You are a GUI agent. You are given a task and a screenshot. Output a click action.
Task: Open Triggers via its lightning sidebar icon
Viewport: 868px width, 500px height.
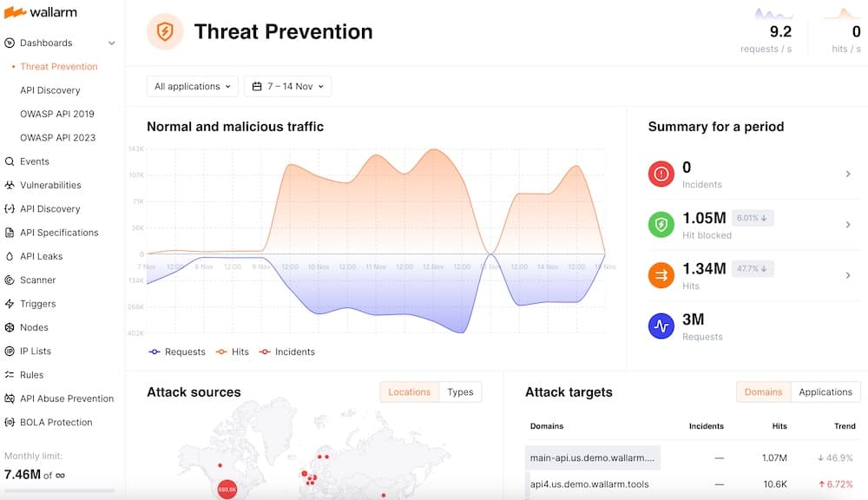(10, 303)
